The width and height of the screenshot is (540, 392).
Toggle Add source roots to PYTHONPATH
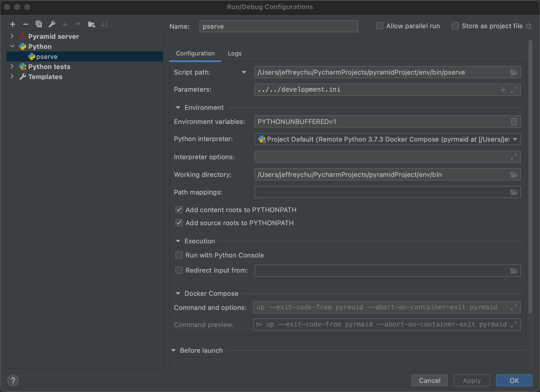pos(179,222)
